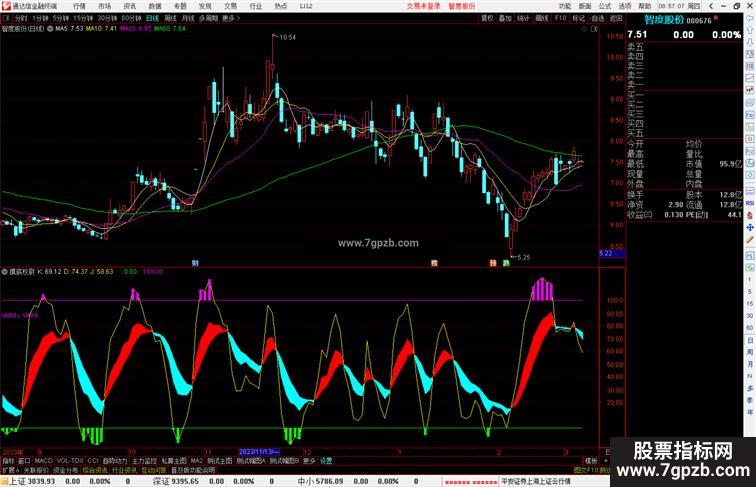This screenshot has height=487, width=756.
Task: Click the 标记 mark button
Action: (579, 18)
